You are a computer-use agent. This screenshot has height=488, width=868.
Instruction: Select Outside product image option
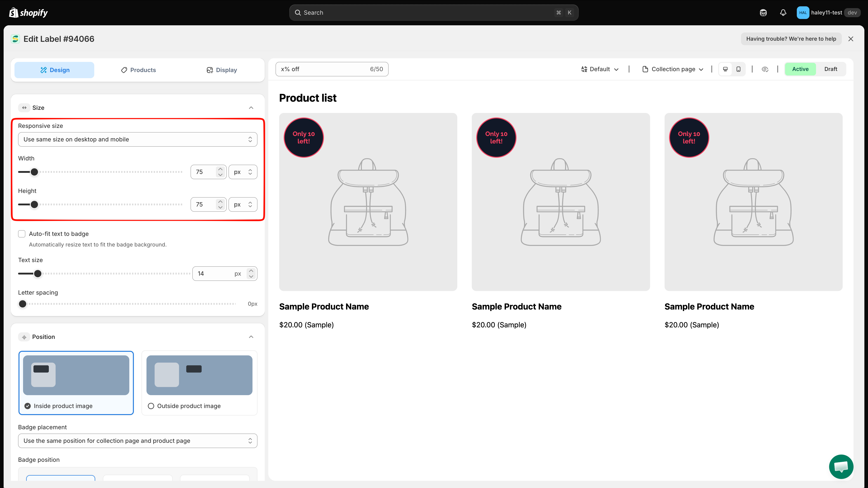click(x=151, y=406)
